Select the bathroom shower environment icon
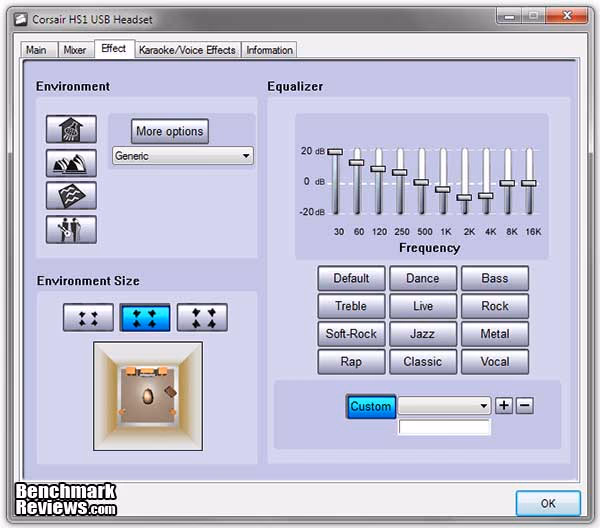Image resolution: width=600 pixels, height=528 pixels. [71, 129]
